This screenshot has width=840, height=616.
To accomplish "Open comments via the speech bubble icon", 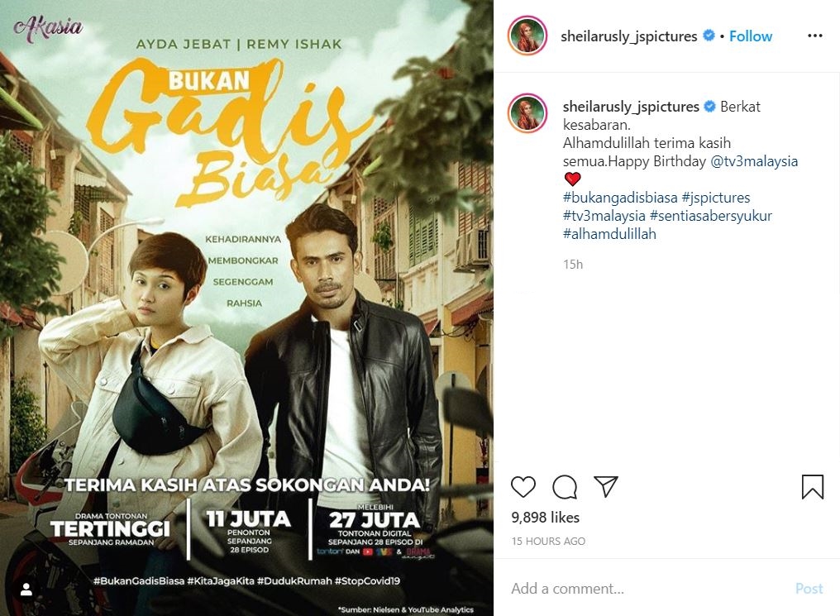I will point(565,486).
